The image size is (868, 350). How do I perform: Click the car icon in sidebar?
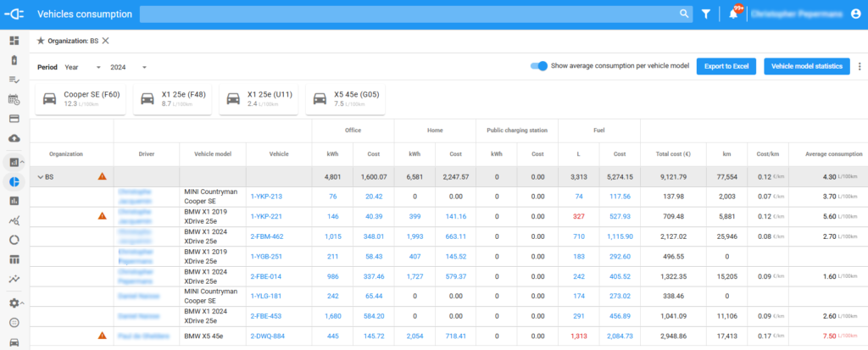coord(14,342)
